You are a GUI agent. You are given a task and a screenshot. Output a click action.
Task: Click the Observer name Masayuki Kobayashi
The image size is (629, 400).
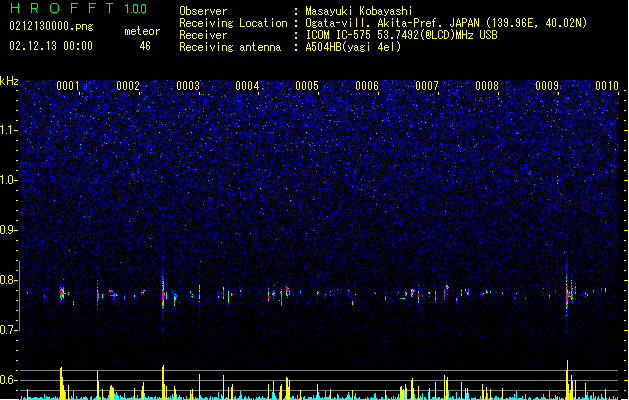(359, 11)
